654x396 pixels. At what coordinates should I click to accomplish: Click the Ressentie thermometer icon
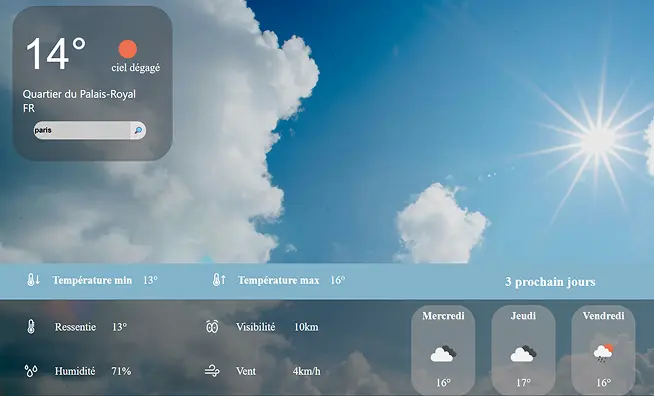(31, 327)
